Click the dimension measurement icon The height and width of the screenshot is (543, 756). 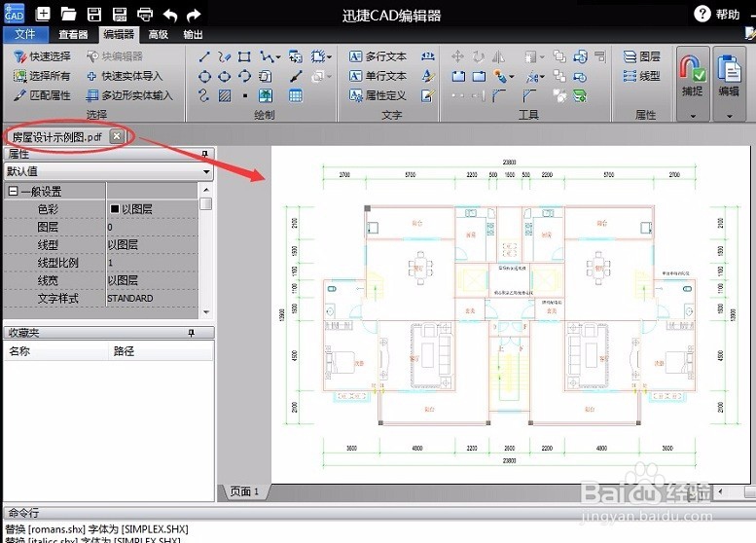click(x=428, y=56)
